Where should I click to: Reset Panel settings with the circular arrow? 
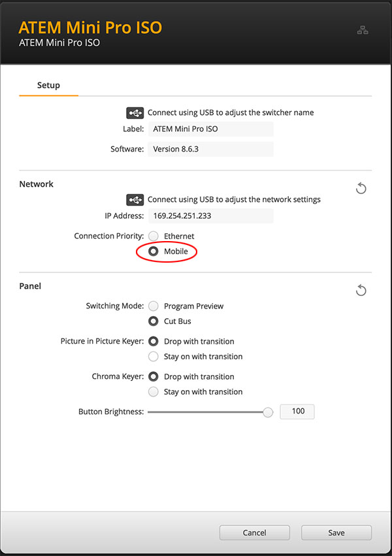(361, 290)
